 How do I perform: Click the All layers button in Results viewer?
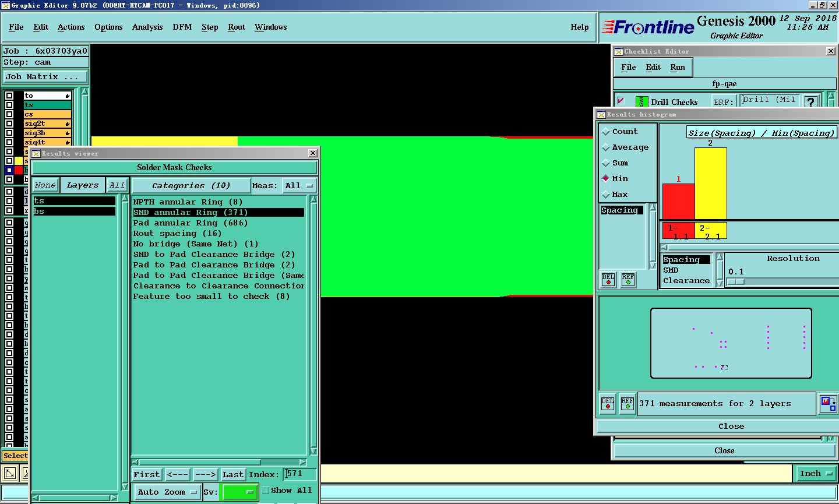coord(117,185)
